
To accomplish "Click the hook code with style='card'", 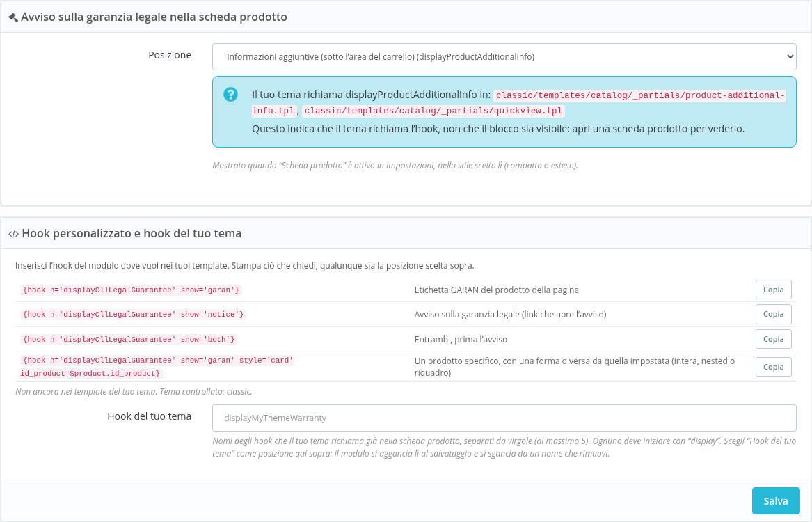I will pyautogui.click(x=157, y=367).
